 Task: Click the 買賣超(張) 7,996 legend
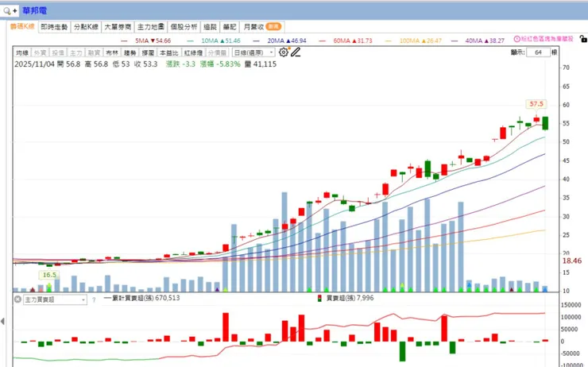click(346, 298)
